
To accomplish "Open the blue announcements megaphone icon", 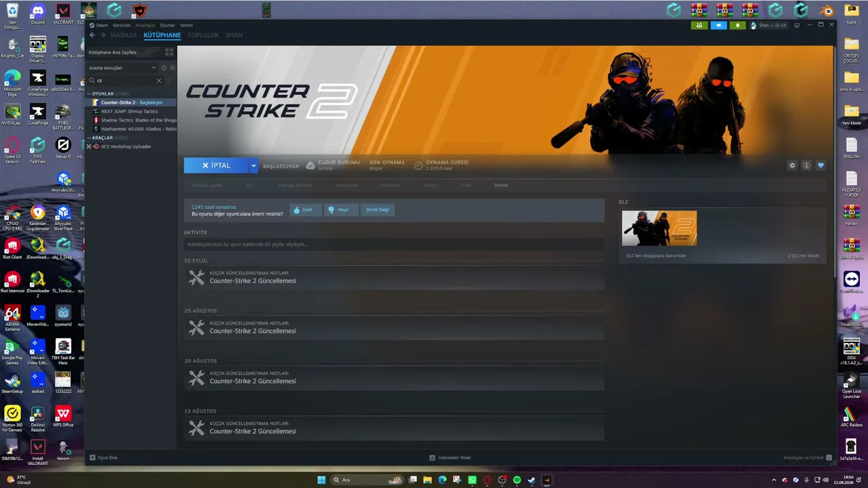I will click(x=719, y=25).
